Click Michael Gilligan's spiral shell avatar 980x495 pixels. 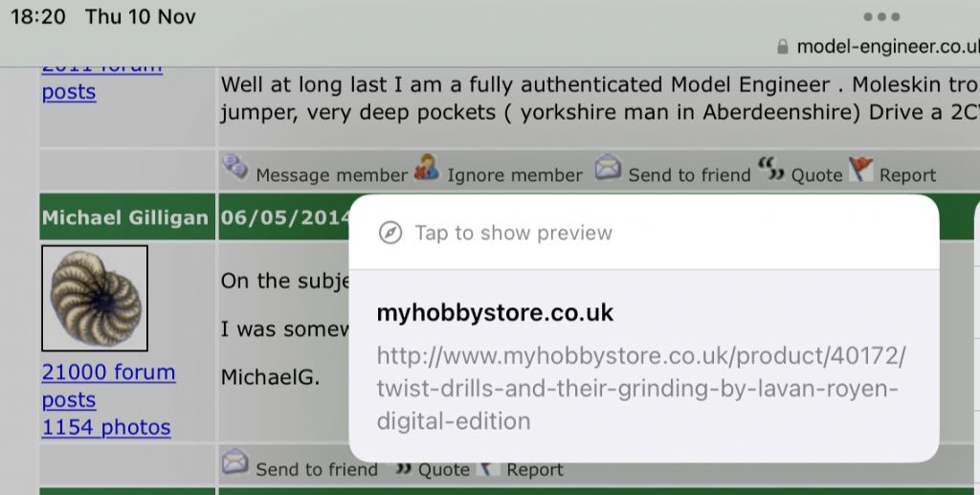[95, 298]
